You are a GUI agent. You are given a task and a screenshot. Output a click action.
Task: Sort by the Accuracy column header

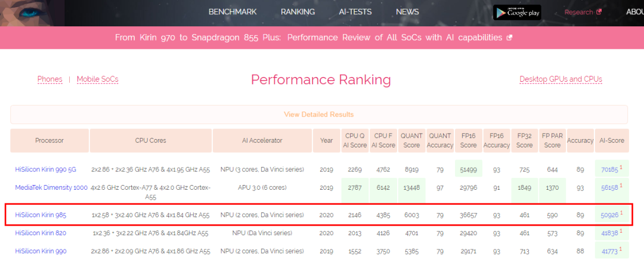(580, 141)
